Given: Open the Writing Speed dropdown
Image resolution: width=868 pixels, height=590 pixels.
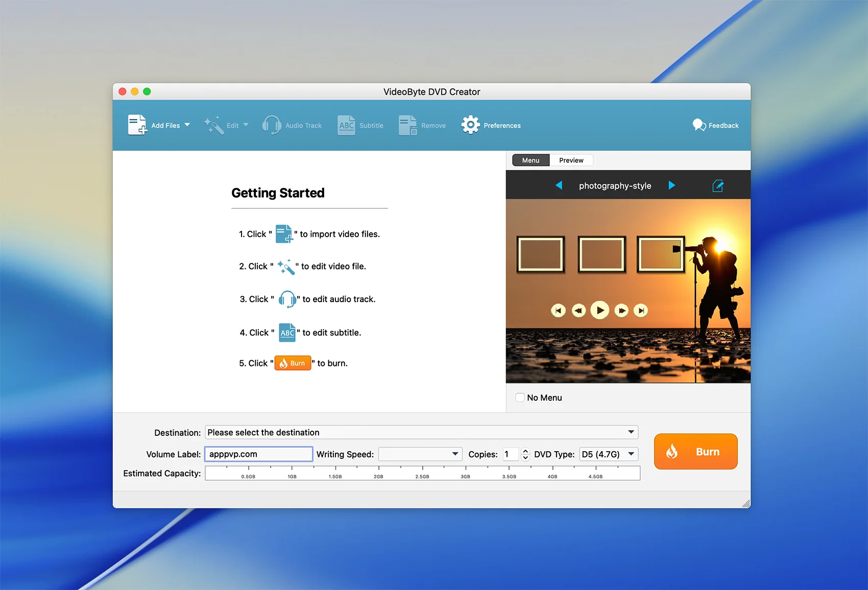Looking at the screenshot, I should (x=454, y=454).
